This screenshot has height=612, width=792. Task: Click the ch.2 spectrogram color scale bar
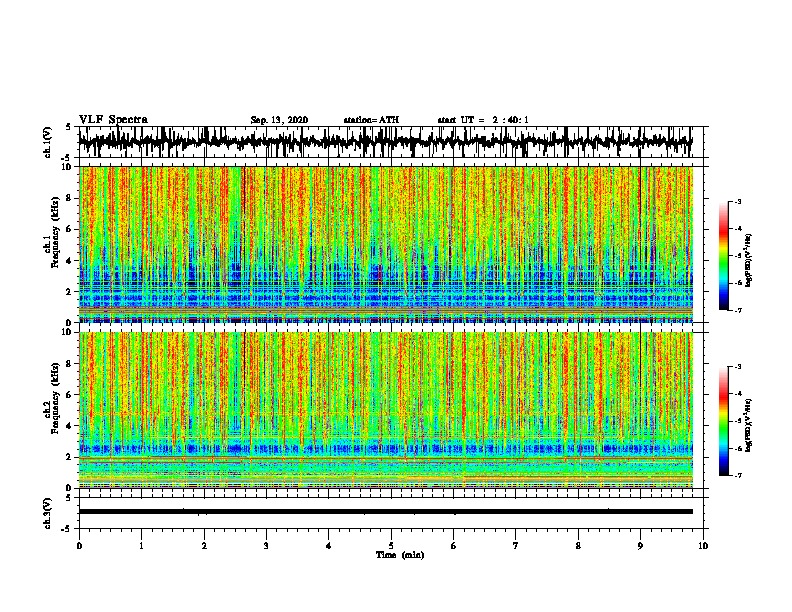point(724,421)
